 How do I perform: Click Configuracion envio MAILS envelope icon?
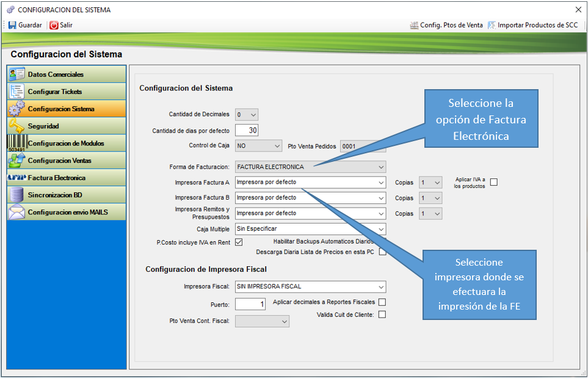17,212
